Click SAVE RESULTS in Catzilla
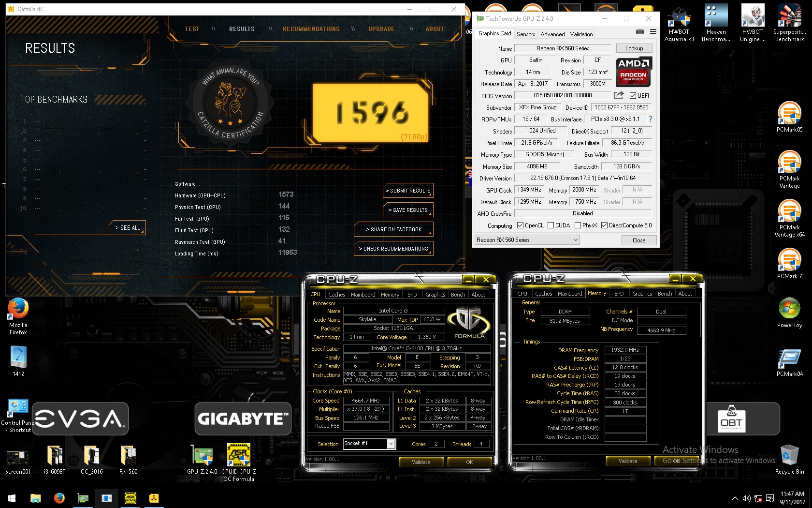 408,210
